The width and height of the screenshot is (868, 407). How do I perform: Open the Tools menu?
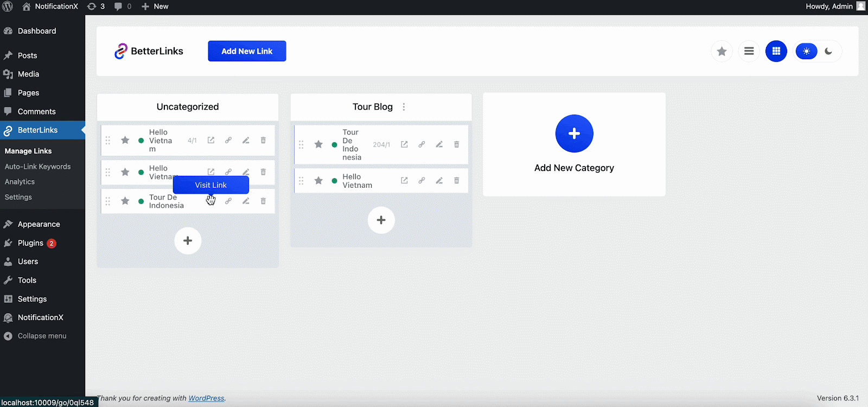pyautogui.click(x=42, y=280)
